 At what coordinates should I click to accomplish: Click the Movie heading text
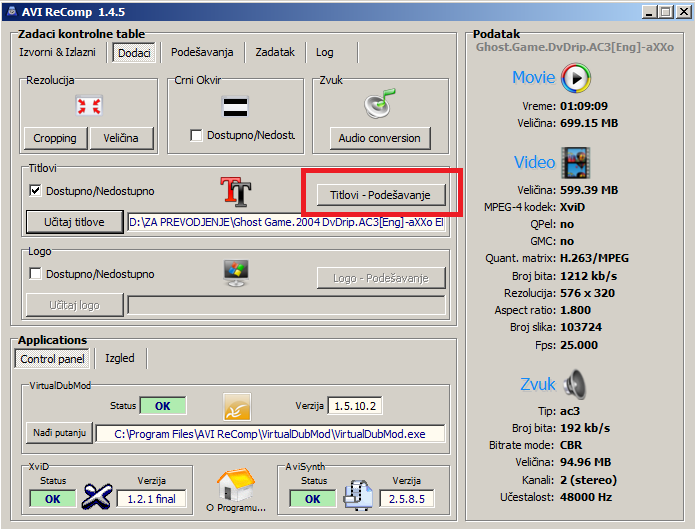click(x=534, y=78)
